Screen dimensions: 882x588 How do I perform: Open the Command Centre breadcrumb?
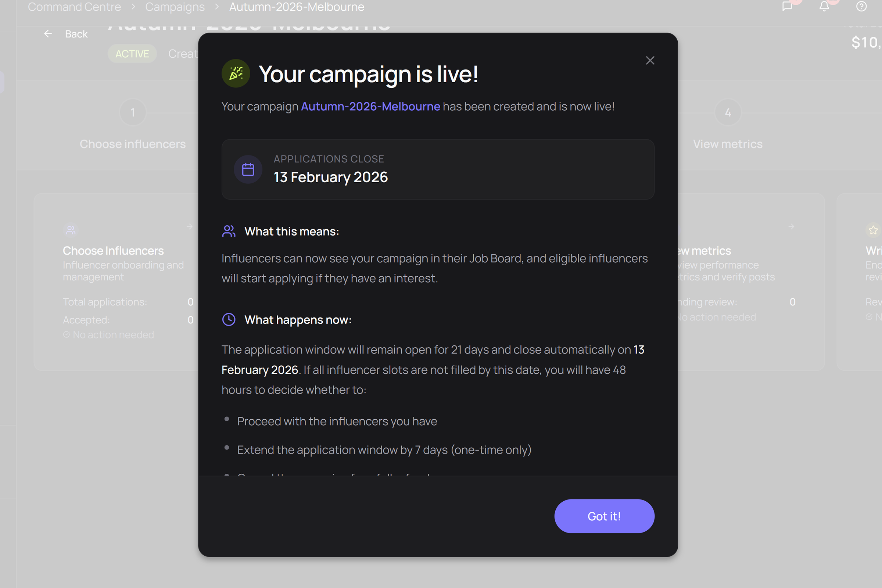point(74,7)
